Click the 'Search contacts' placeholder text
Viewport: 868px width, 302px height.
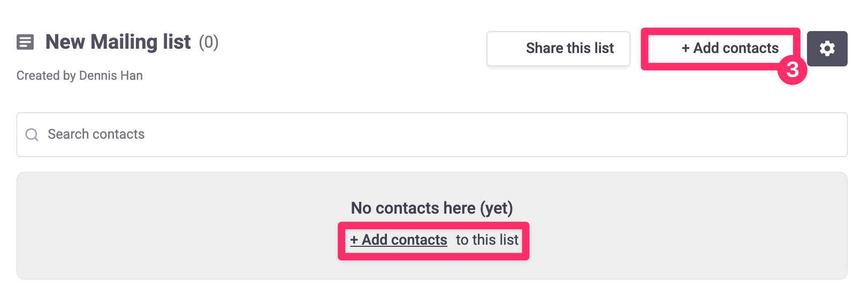click(x=96, y=134)
